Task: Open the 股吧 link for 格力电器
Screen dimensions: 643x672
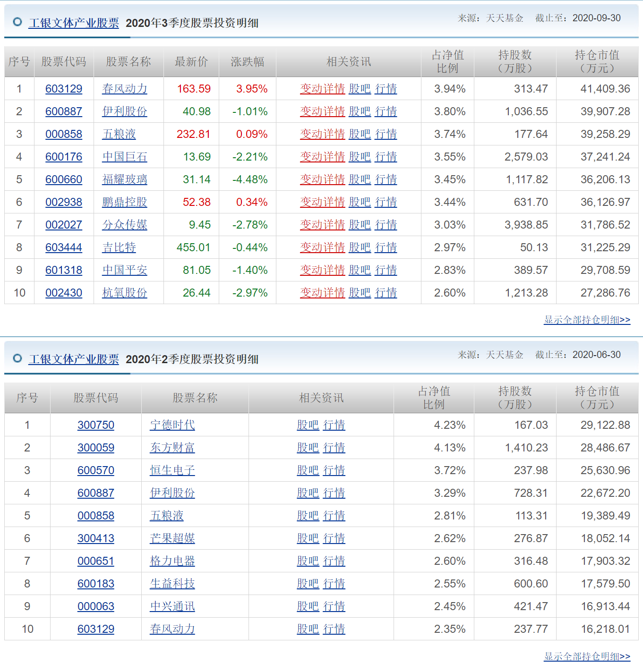Action: coord(308,561)
